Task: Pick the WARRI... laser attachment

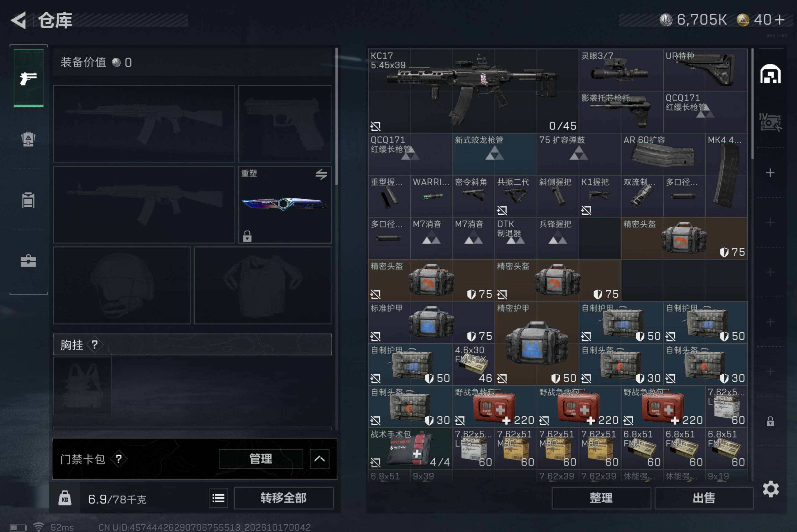Action: pyautogui.click(x=431, y=196)
